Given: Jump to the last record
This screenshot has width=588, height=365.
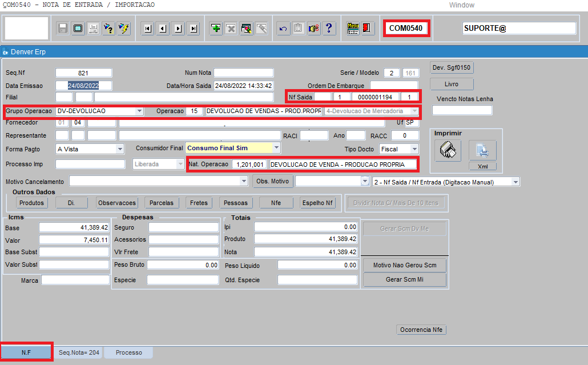Looking at the screenshot, I should (194, 29).
